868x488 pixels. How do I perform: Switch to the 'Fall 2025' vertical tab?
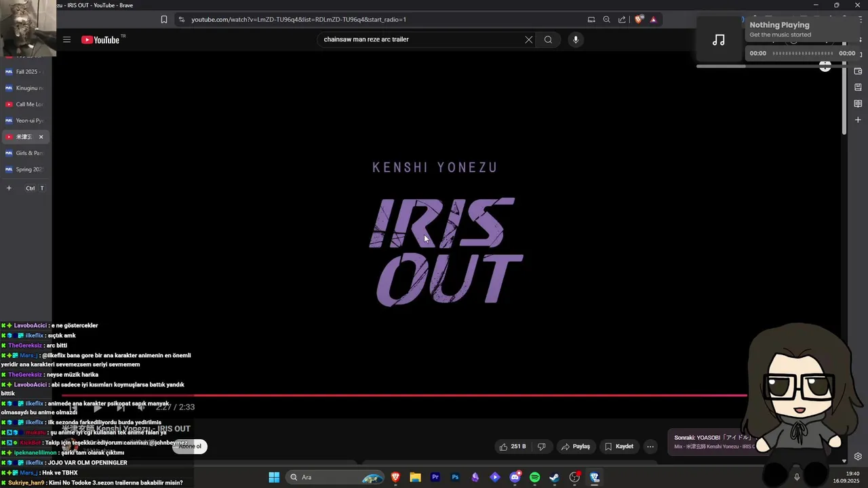coord(24,72)
